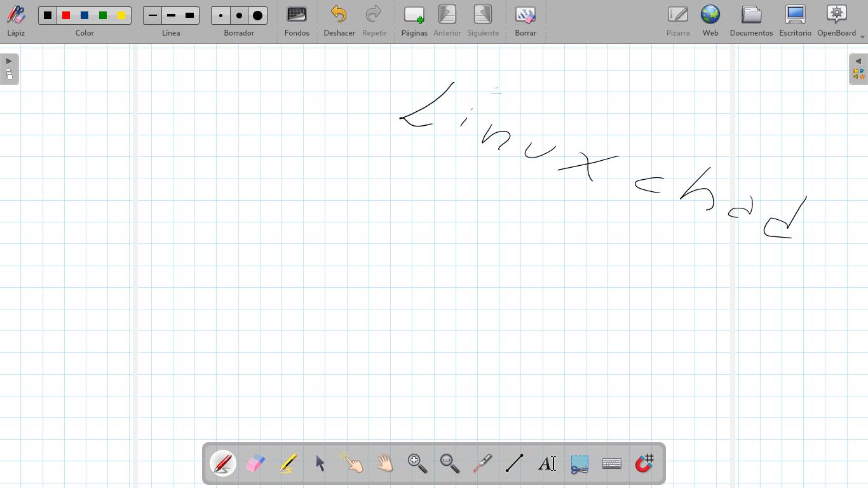The width and height of the screenshot is (868, 488).
Task: Click the Zoom out magnifier
Action: (x=450, y=463)
